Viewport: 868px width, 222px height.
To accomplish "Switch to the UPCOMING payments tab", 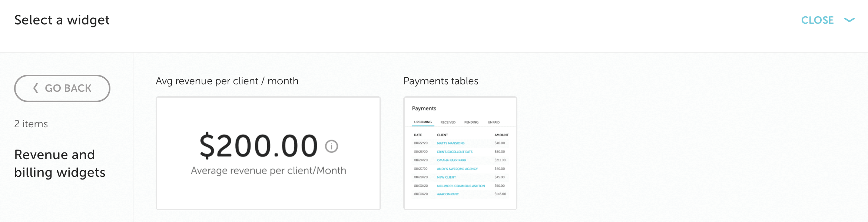I will pyautogui.click(x=423, y=122).
